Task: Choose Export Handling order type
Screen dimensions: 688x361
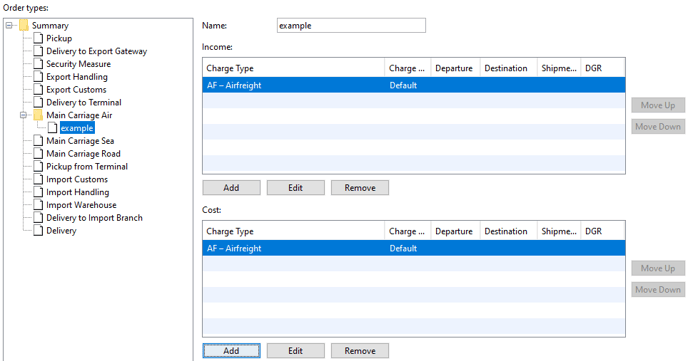Action: (77, 77)
